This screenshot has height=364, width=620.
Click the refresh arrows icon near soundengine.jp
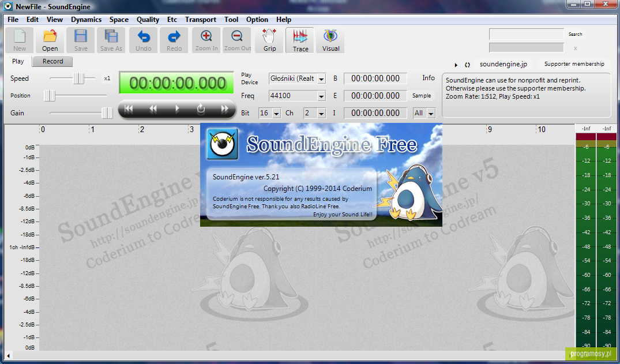pyautogui.click(x=467, y=65)
